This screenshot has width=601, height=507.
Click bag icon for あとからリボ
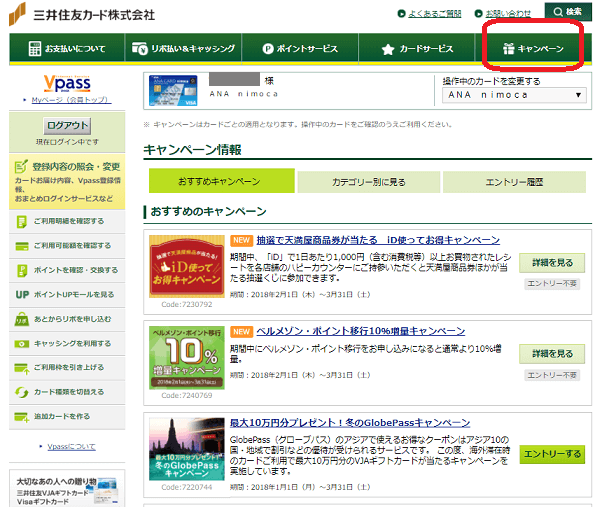[x=21, y=319]
